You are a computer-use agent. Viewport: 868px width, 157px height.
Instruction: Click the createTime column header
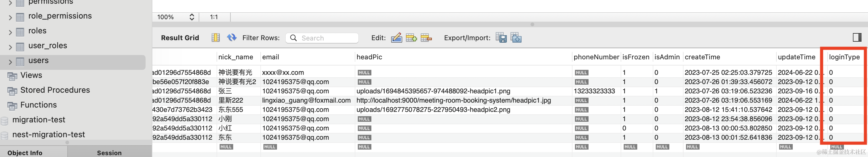702,57
